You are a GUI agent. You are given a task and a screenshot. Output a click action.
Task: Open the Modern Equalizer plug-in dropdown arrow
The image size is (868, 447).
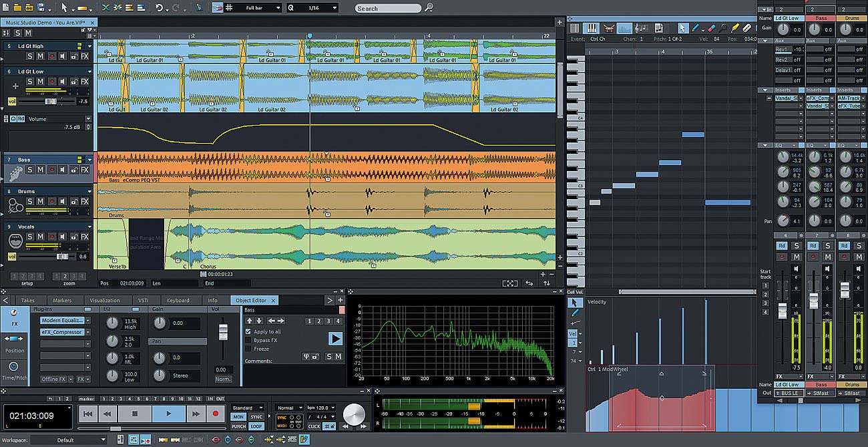[87, 321]
